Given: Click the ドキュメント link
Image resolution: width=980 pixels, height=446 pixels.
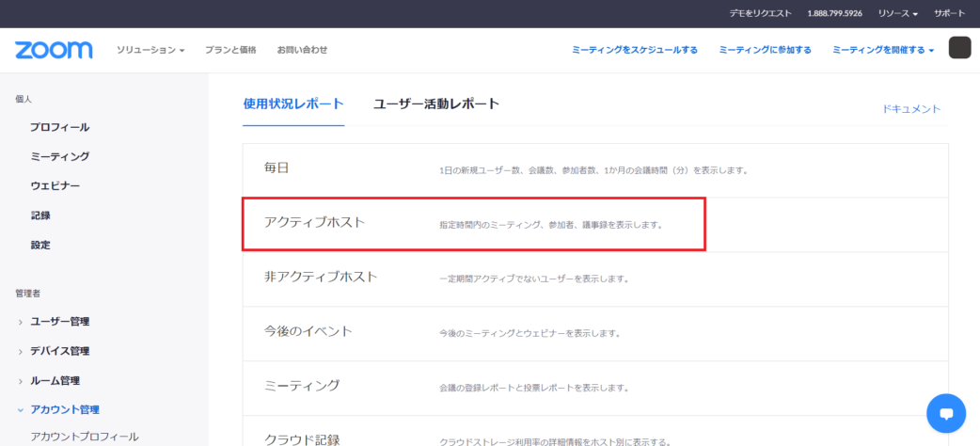Looking at the screenshot, I should [x=911, y=109].
